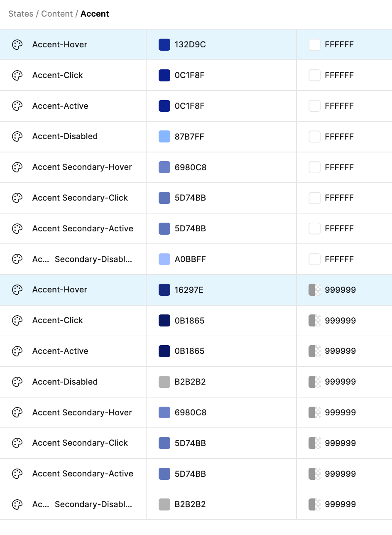Open the 999999 swatch in the 16297E row
Viewport: 392px width, 535px height.
coord(315,290)
